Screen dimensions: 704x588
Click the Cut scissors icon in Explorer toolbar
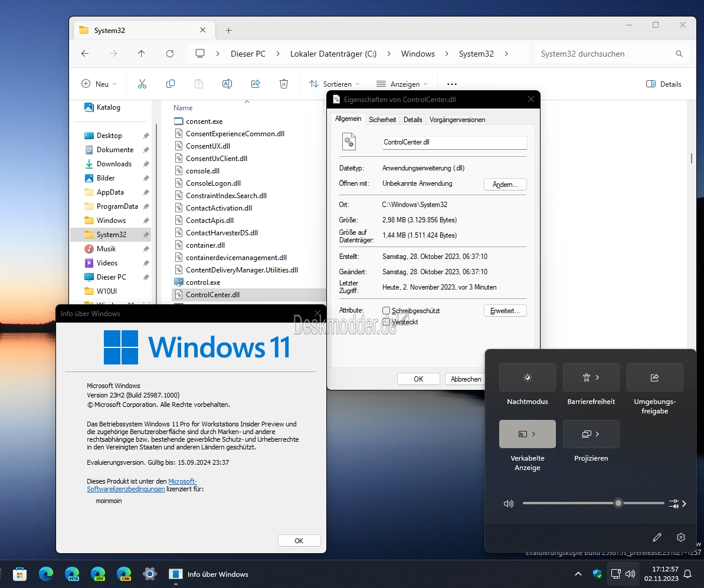click(142, 84)
